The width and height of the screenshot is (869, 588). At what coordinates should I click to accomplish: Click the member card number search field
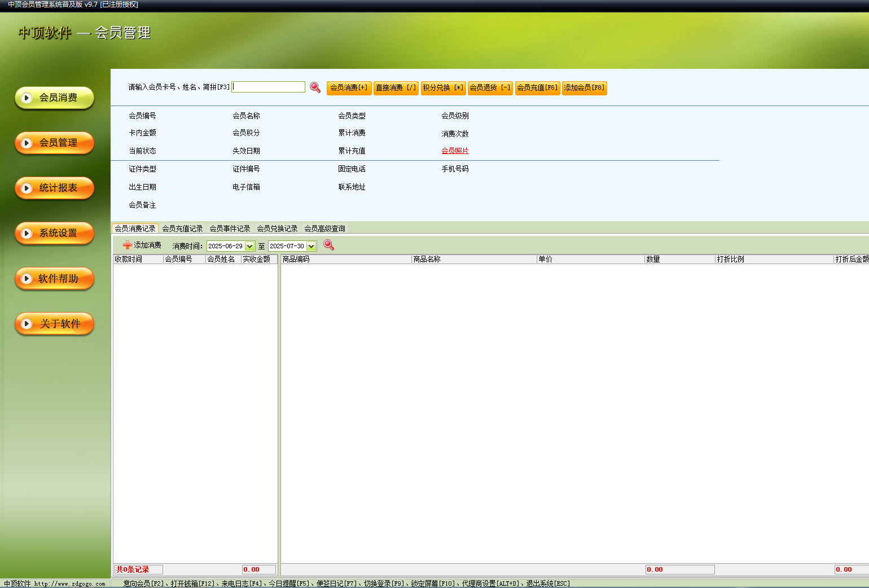(269, 87)
